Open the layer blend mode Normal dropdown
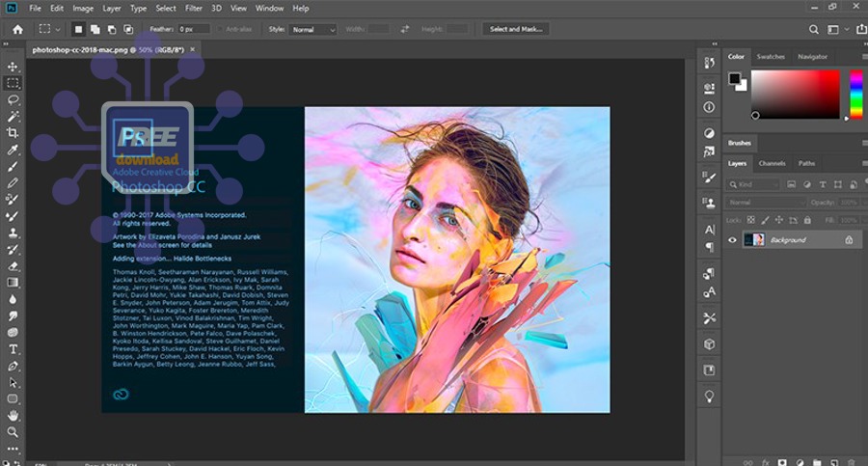 click(x=766, y=203)
